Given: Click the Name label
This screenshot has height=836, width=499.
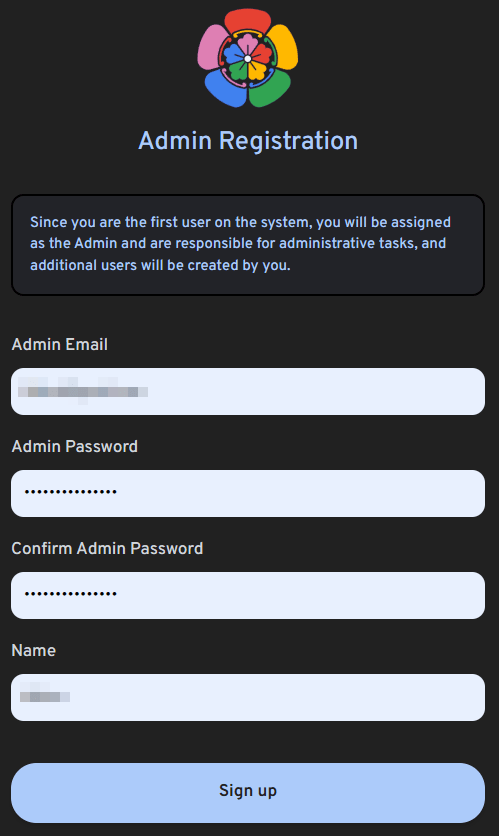Looking at the screenshot, I should [x=34, y=650].
